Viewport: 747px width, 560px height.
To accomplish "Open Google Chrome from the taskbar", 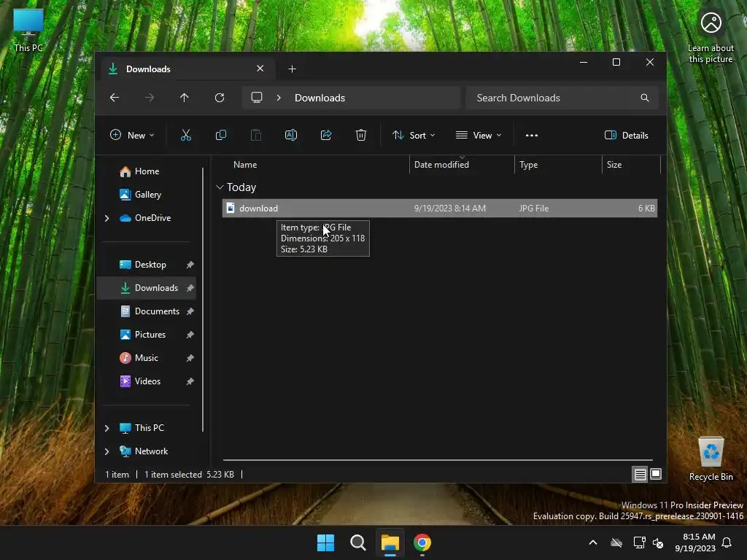I will click(422, 542).
